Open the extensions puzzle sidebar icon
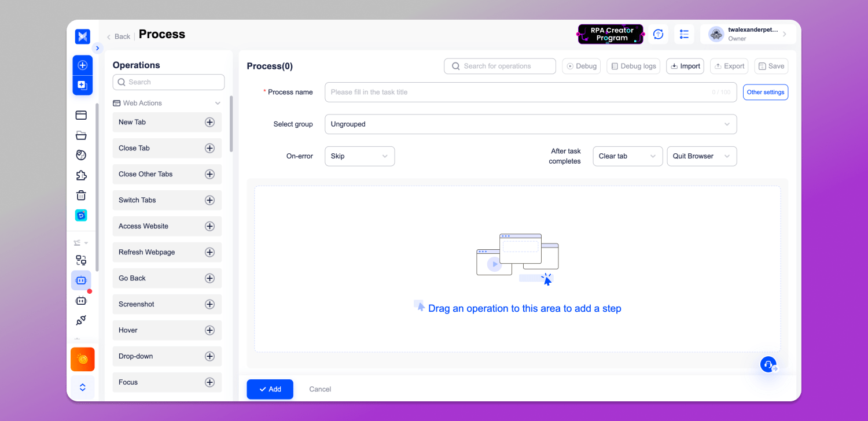Screen dimensions: 868x421 [x=81, y=175]
